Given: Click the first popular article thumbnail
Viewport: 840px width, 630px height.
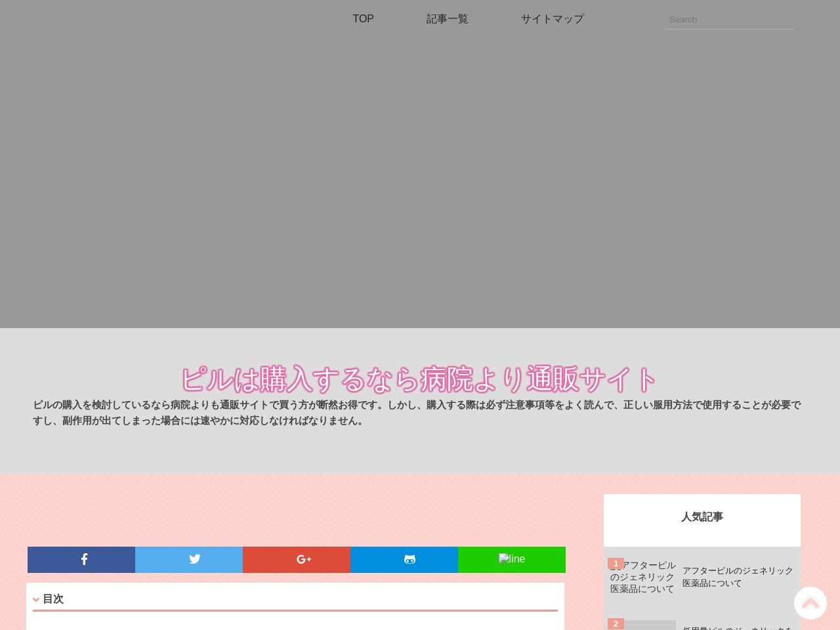Looking at the screenshot, I should tap(643, 578).
